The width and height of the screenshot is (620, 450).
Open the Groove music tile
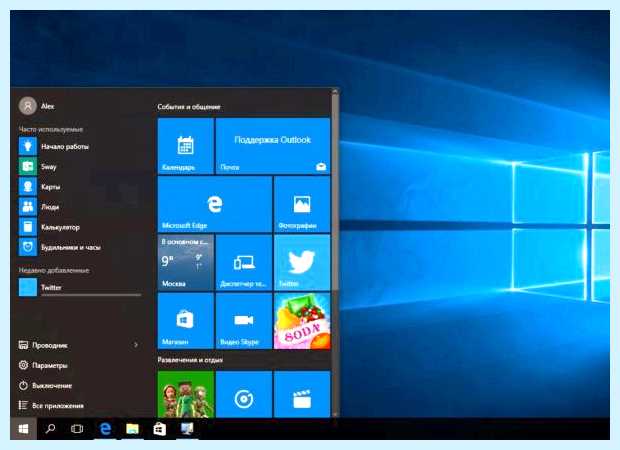click(x=244, y=394)
